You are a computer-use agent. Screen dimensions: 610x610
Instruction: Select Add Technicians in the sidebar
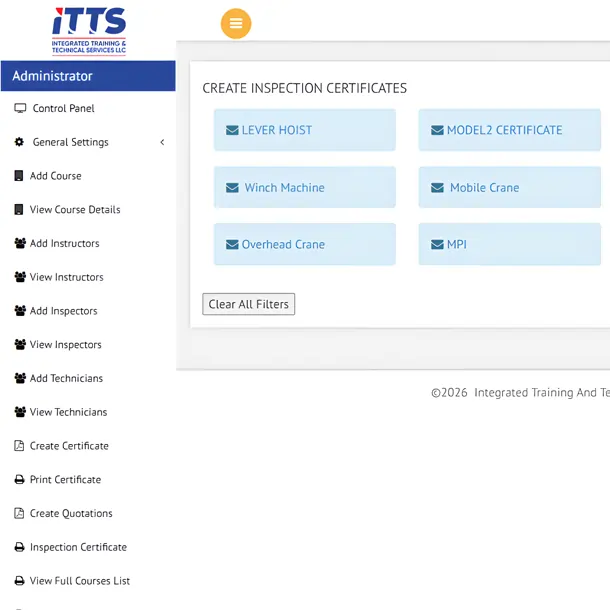click(x=66, y=378)
